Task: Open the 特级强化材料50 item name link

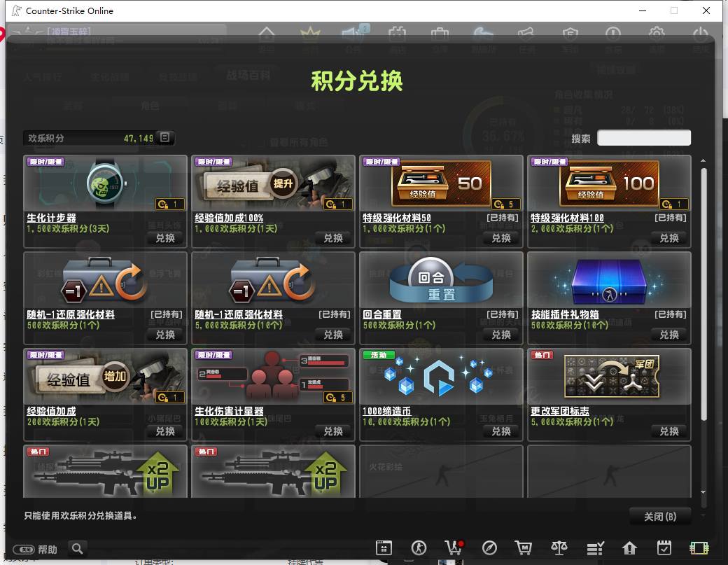Action: (397, 218)
